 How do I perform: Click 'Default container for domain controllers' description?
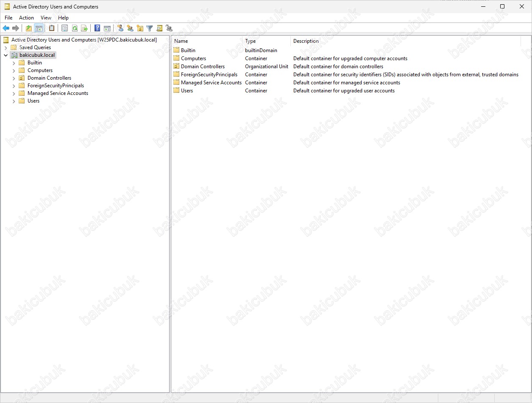(x=338, y=67)
